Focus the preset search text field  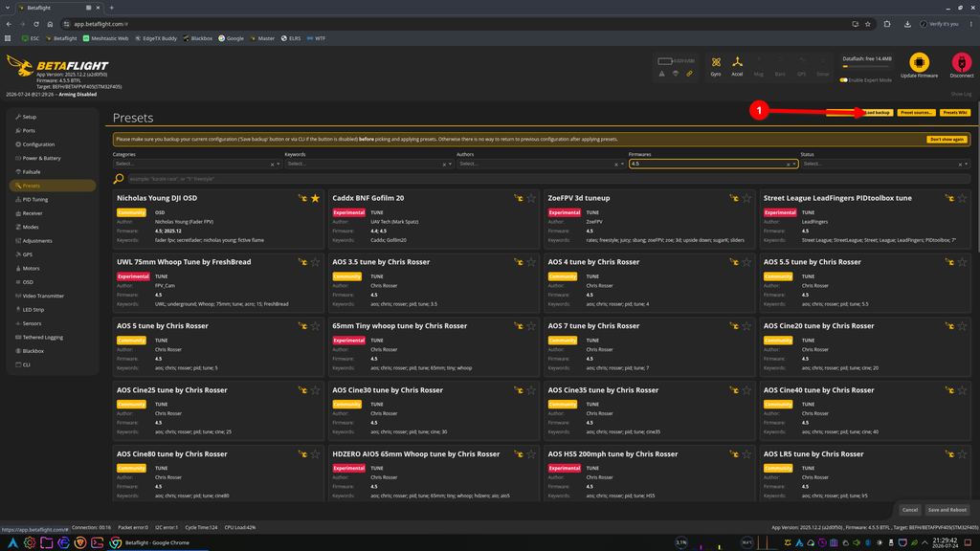click(x=548, y=179)
